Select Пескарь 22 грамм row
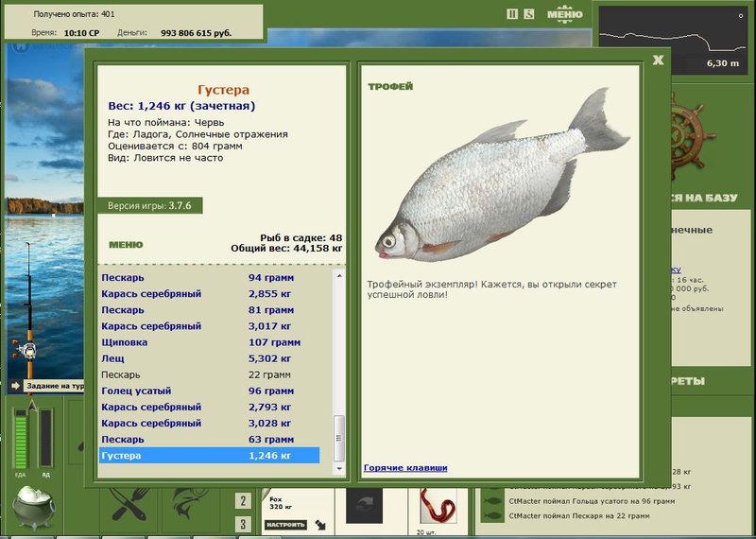This screenshot has height=539, width=756. [x=209, y=374]
